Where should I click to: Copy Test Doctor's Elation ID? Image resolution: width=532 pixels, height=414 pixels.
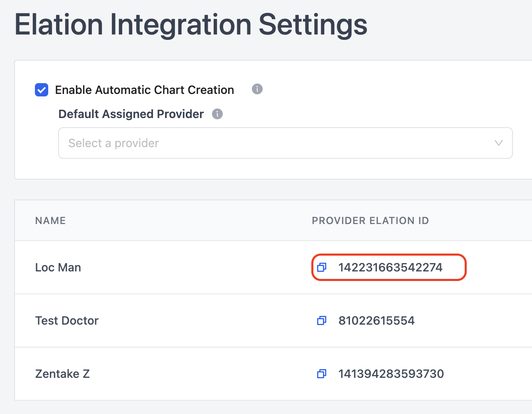point(322,320)
